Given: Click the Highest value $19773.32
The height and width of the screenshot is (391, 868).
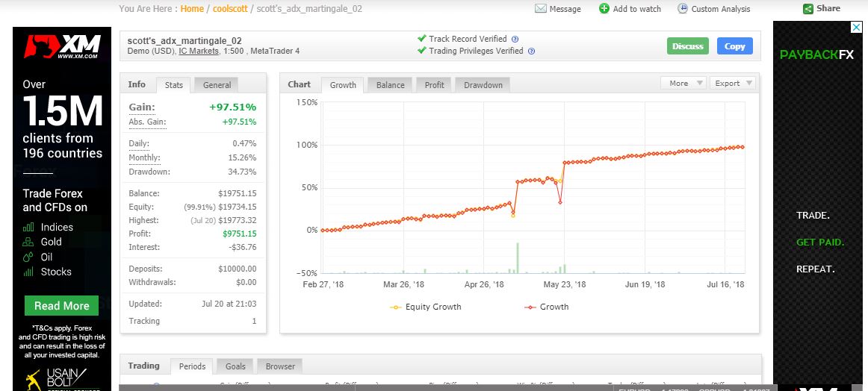Looking at the screenshot, I should (237, 221).
